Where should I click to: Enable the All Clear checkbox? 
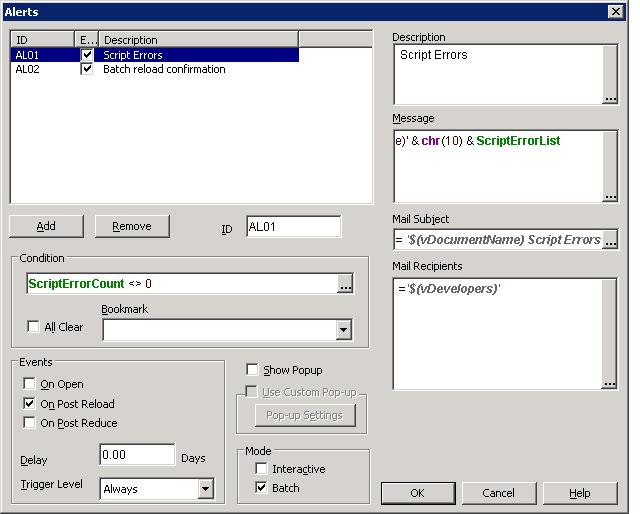tap(33, 327)
